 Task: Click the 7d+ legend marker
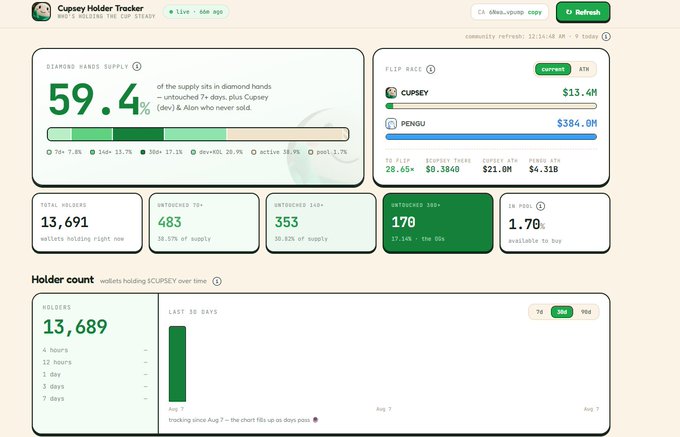point(49,152)
